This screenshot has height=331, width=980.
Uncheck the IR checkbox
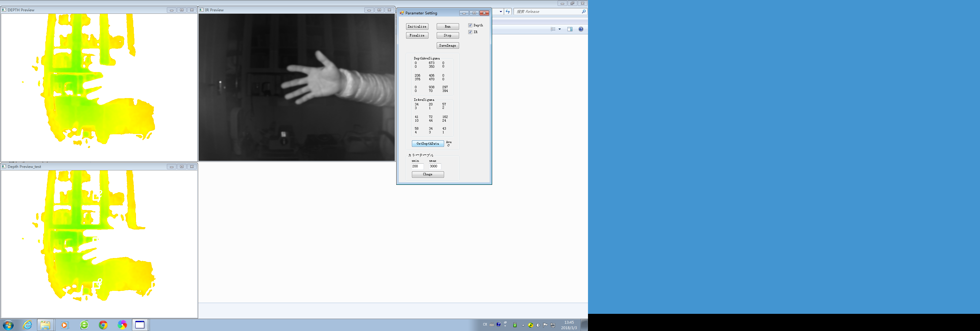(470, 32)
